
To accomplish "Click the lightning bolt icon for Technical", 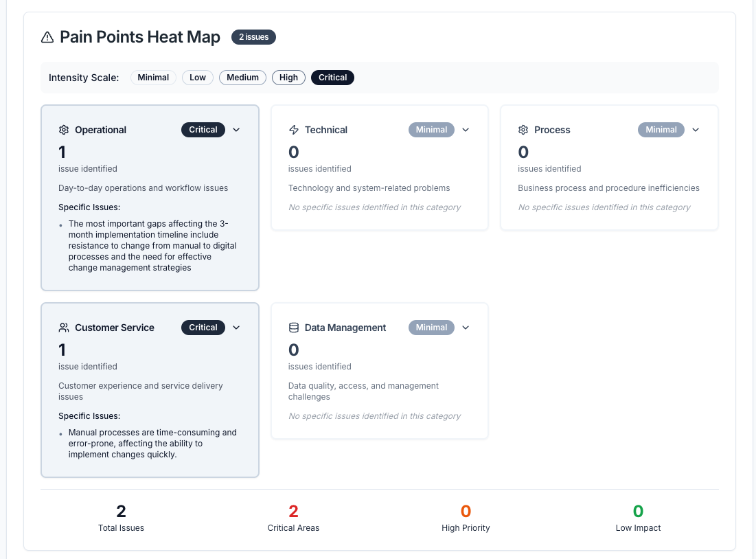I will (x=293, y=129).
